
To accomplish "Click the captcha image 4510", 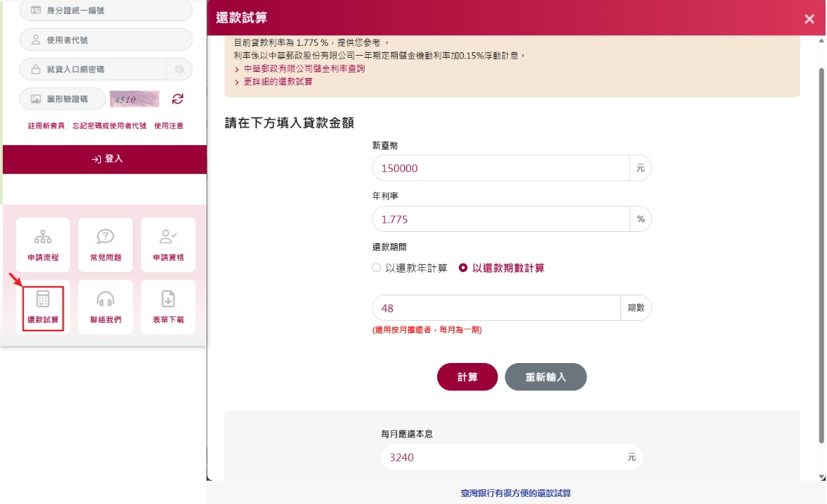I will click(135, 99).
